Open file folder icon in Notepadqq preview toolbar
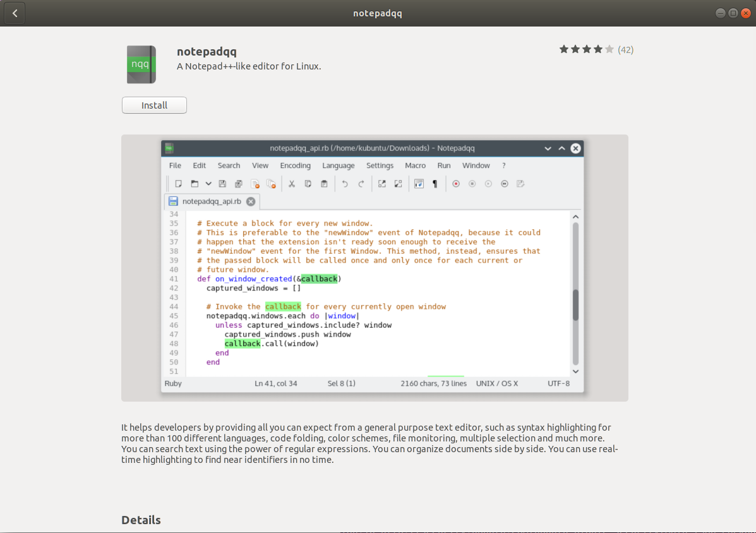The image size is (756, 533). [195, 184]
